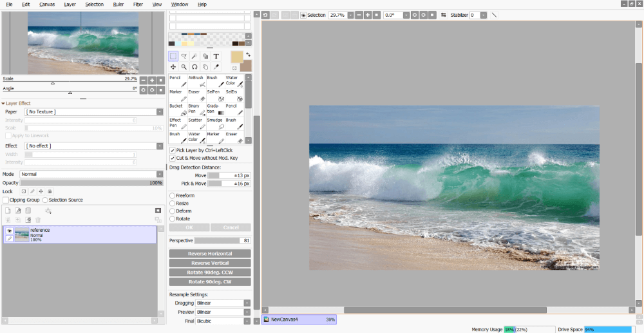Hide the reference layer with eye icon
The width and height of the screenshot is (644, 333).
9,231
